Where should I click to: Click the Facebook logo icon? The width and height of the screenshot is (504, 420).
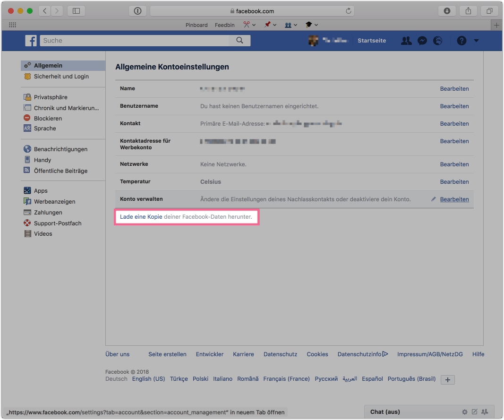(x=31, y=41)
